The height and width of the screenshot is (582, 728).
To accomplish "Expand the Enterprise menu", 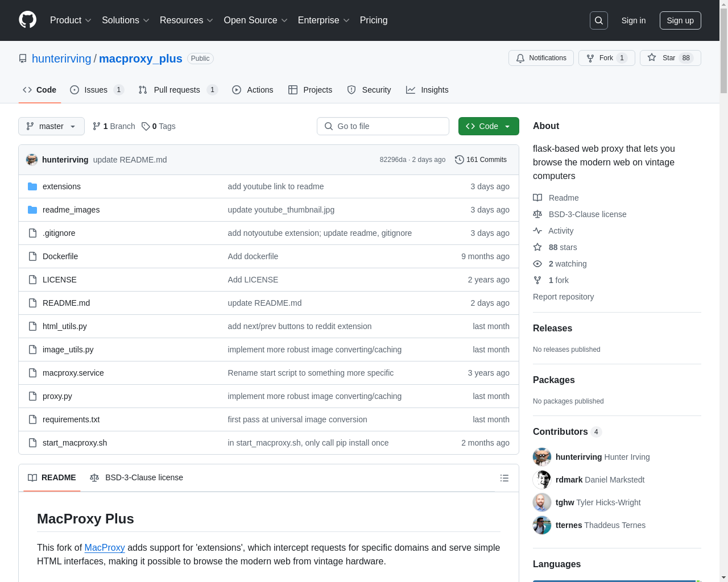I will pos(324,20).
